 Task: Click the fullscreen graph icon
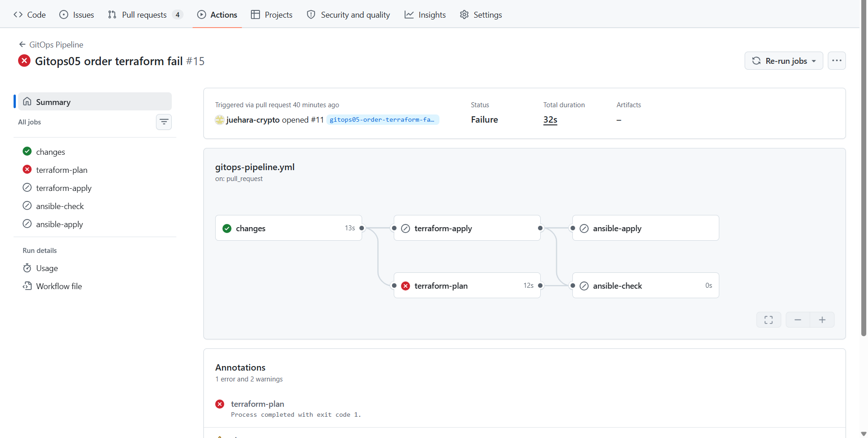coord(769,320)
